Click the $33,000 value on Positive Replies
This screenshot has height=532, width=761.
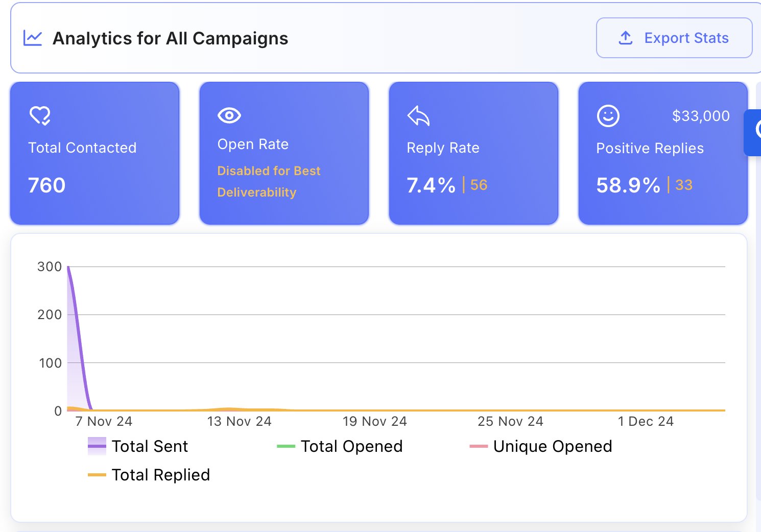pos(701,116)
